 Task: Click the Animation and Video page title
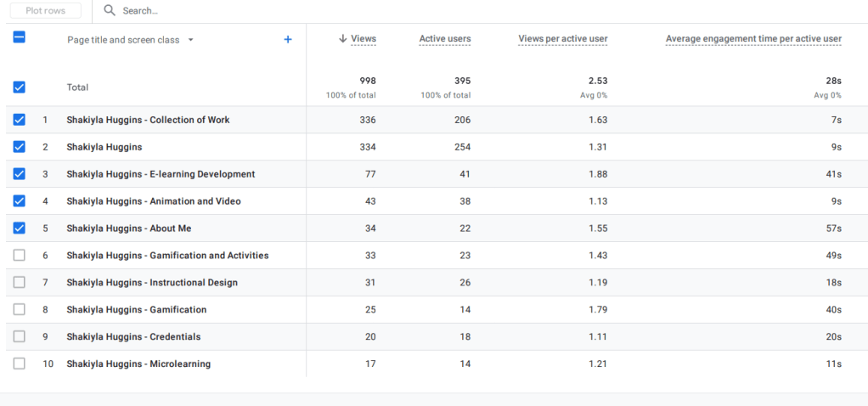click(153, 201)
